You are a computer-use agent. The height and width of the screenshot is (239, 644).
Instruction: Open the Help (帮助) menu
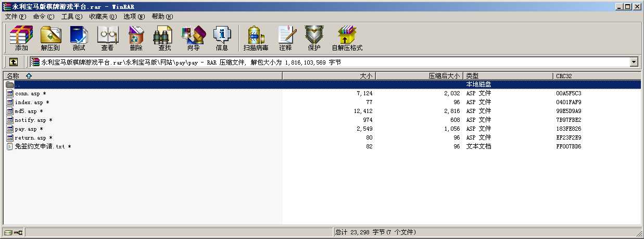(162, 17)
